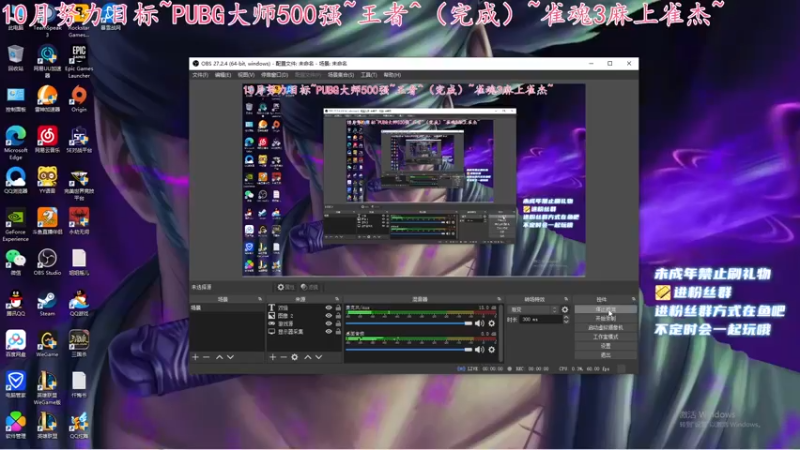Open the Steam desktop icon
The height and width of the screenshot is (450, 800).
click(47, 303)
